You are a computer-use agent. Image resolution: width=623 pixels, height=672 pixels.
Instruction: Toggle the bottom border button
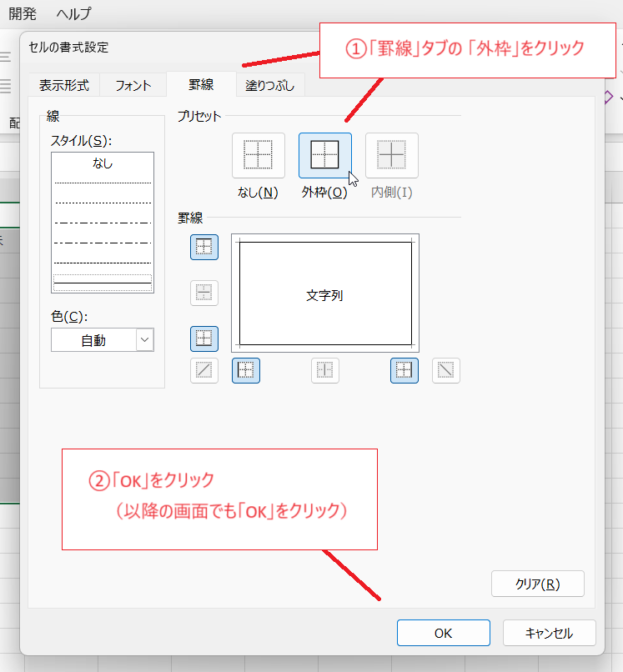(204, 339)
